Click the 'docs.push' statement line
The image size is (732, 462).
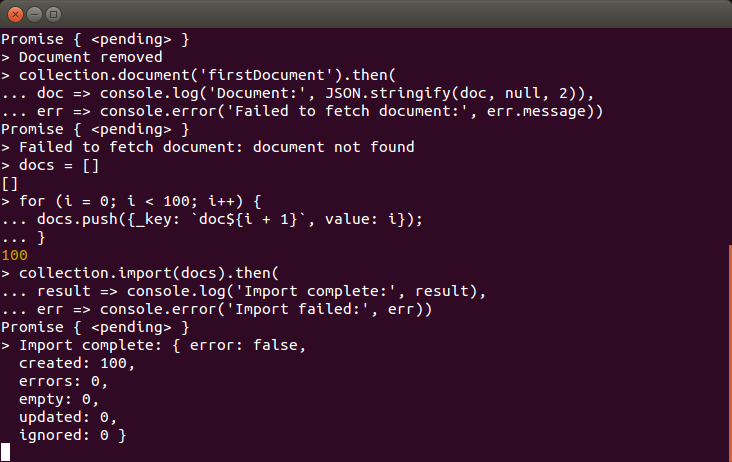tap(230, 219)
